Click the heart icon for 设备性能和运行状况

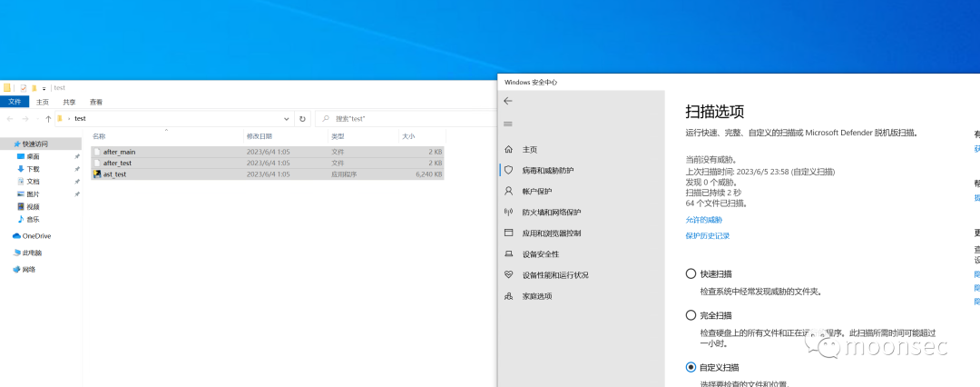(x=508, y=275)
